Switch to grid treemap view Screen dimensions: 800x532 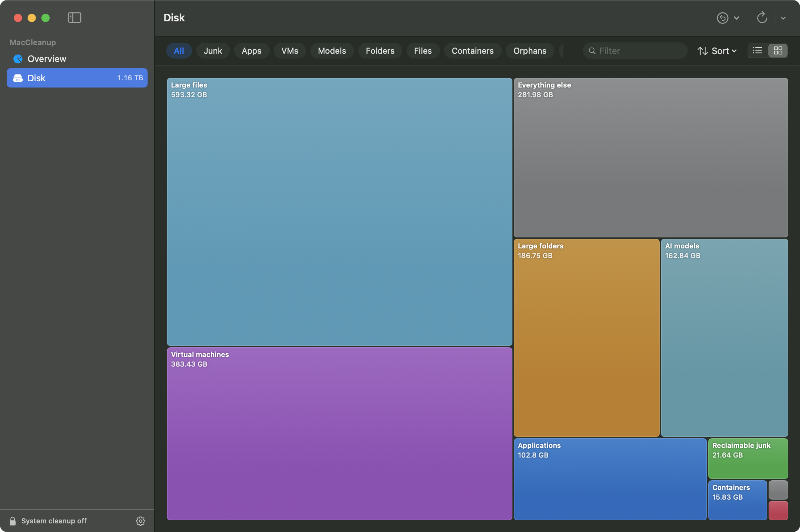tap(778, 51)
